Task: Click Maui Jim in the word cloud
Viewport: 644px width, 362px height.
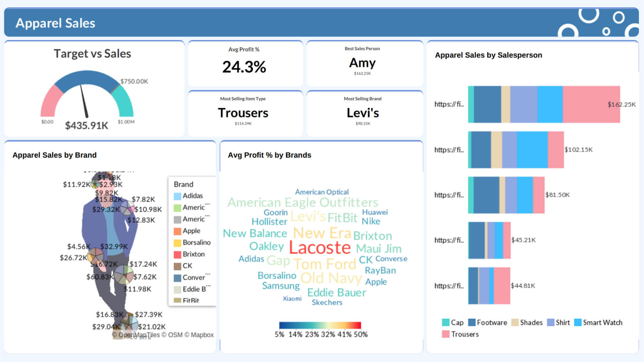Action: tap(379, 248)
